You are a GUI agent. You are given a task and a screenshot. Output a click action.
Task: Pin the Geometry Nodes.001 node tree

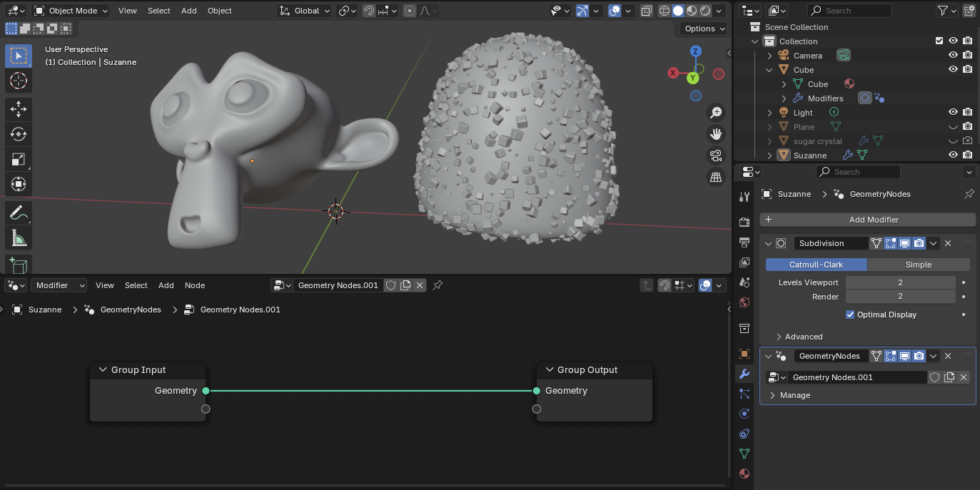tap(438, 285)
